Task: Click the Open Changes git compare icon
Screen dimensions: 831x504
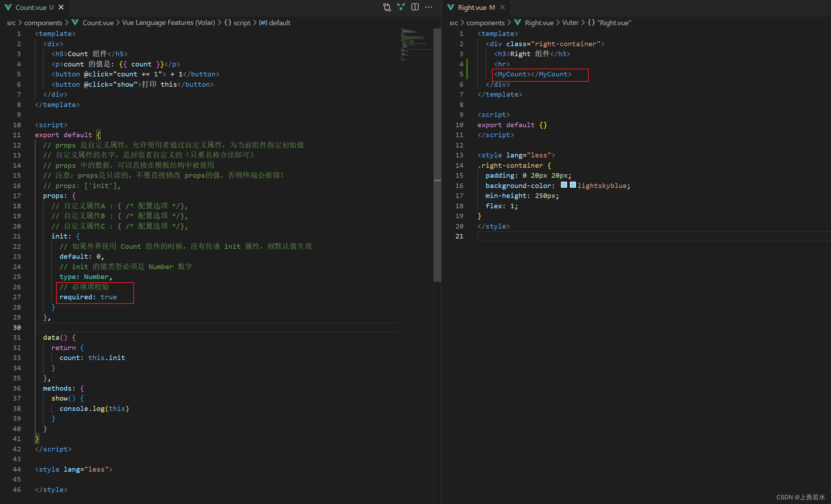Action: tap(387, 7)
